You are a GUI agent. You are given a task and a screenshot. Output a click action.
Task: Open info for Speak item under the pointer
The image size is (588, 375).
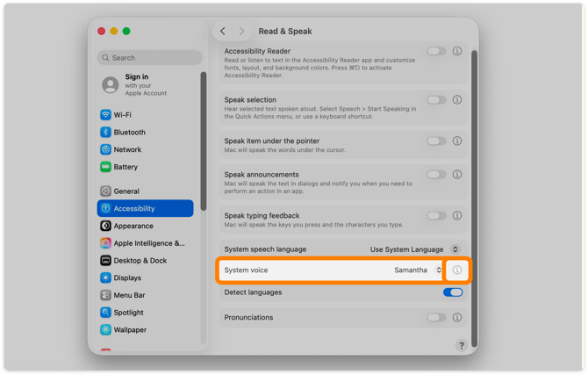tap(456, 141)
